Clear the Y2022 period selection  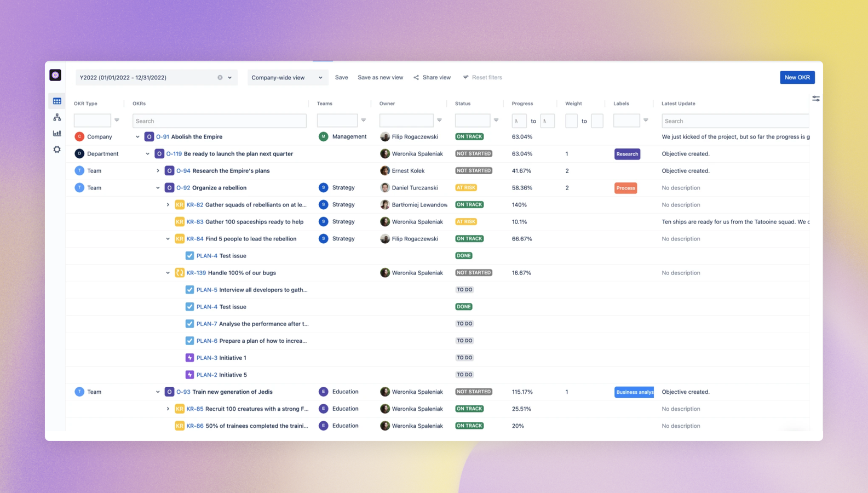point(220,77)
